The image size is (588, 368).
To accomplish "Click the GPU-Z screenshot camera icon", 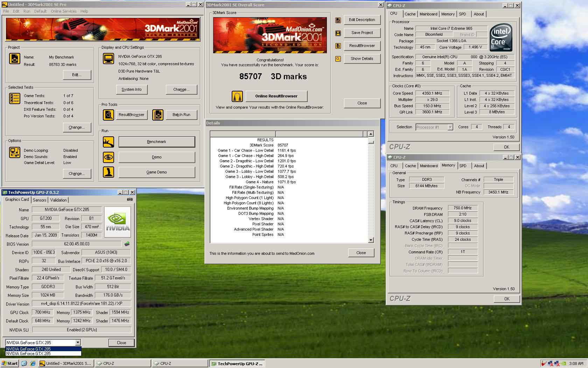I will click(x=130, y=199).
